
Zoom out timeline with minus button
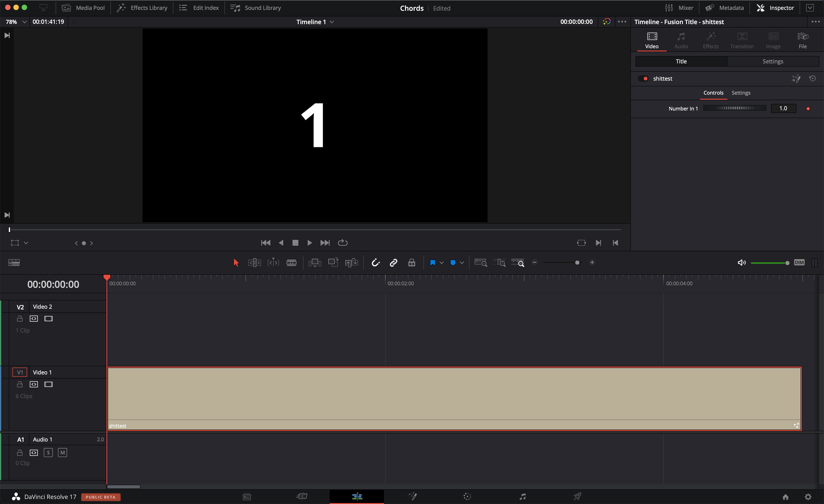tap(534, 262)
